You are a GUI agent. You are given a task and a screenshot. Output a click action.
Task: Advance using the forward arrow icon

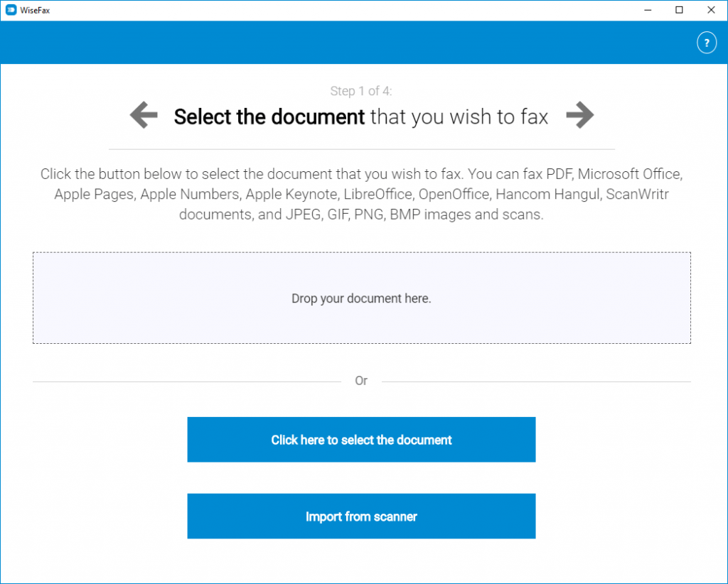[579, 115]
